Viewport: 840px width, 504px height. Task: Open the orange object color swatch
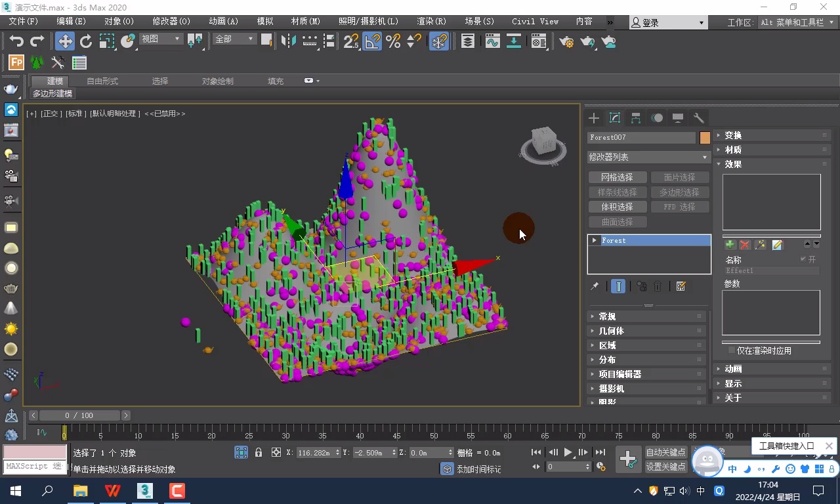[705, 138]
